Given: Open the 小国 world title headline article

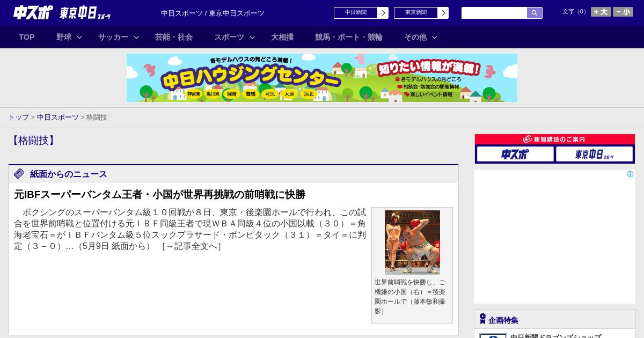Looking at the screenshot, I should click(159, 194).
